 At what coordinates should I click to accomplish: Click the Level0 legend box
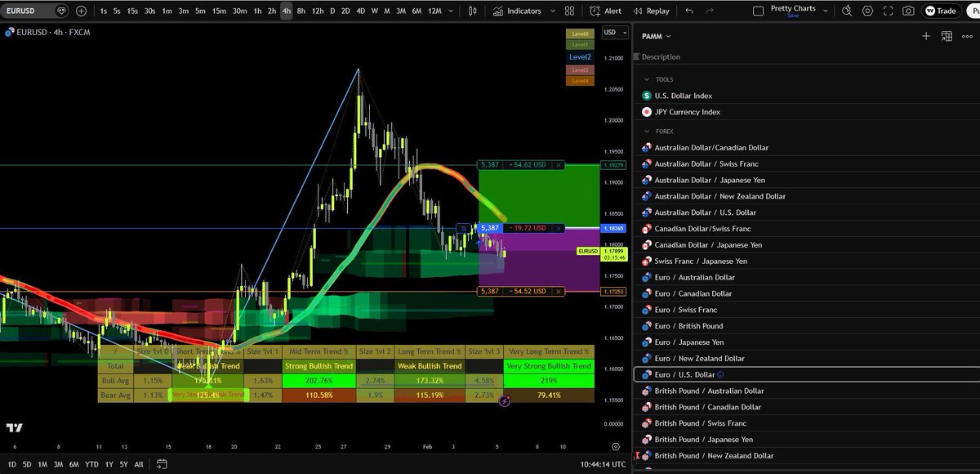[579, 34]
